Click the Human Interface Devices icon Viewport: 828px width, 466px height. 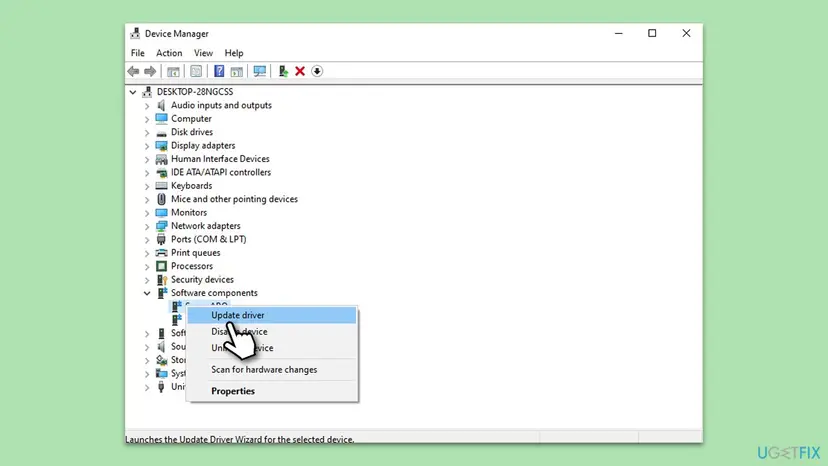tap(162, 159)
